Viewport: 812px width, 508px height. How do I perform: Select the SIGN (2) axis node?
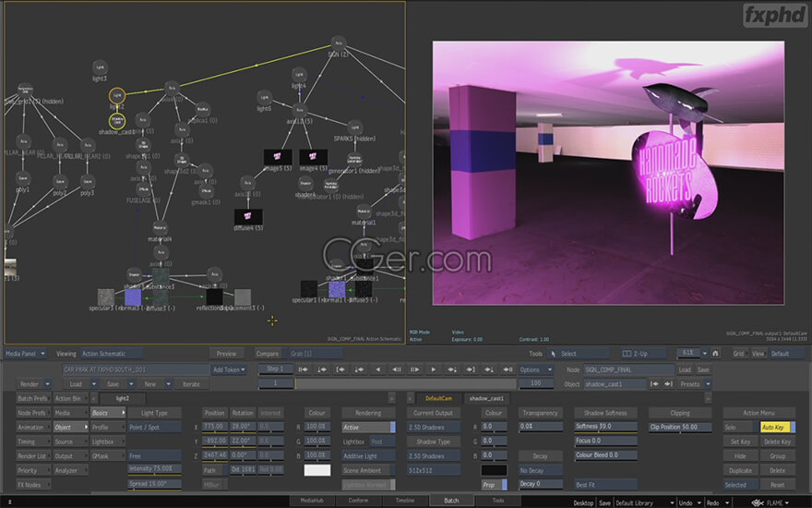[338, 42]
